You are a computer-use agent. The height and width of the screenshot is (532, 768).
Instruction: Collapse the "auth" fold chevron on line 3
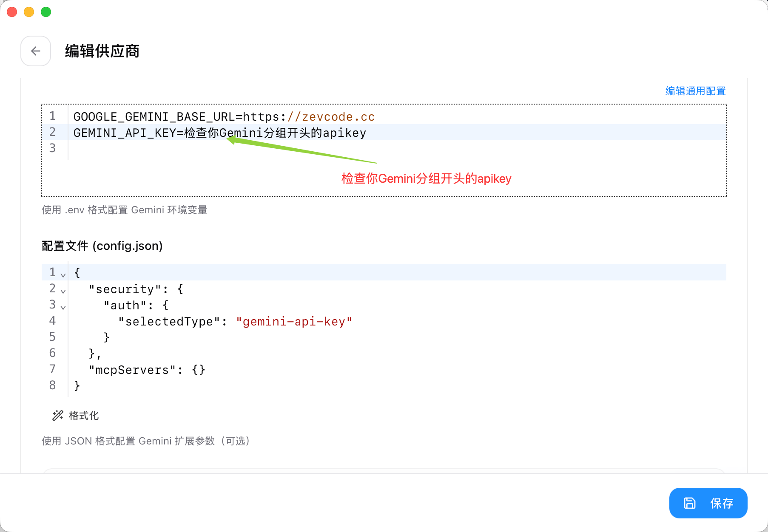tap(63, 307)
